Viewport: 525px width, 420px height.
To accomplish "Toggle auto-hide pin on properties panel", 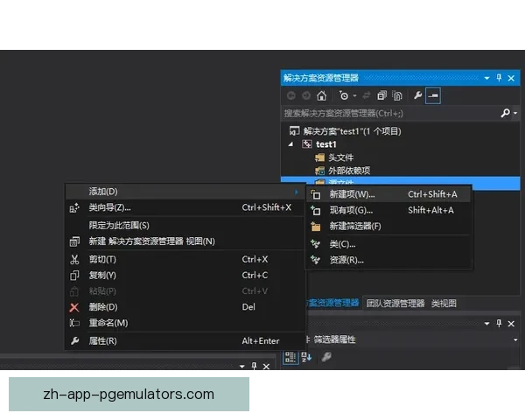I will (499, 324).
